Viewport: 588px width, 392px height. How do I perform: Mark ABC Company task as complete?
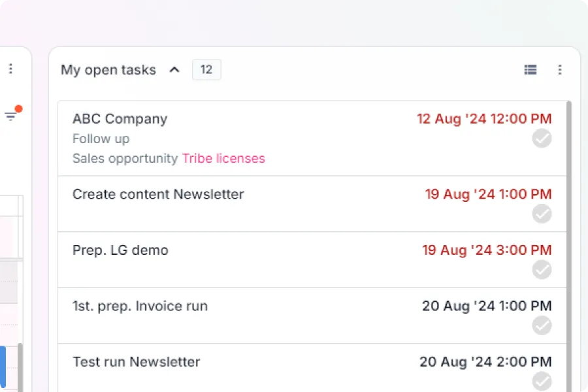542,139
